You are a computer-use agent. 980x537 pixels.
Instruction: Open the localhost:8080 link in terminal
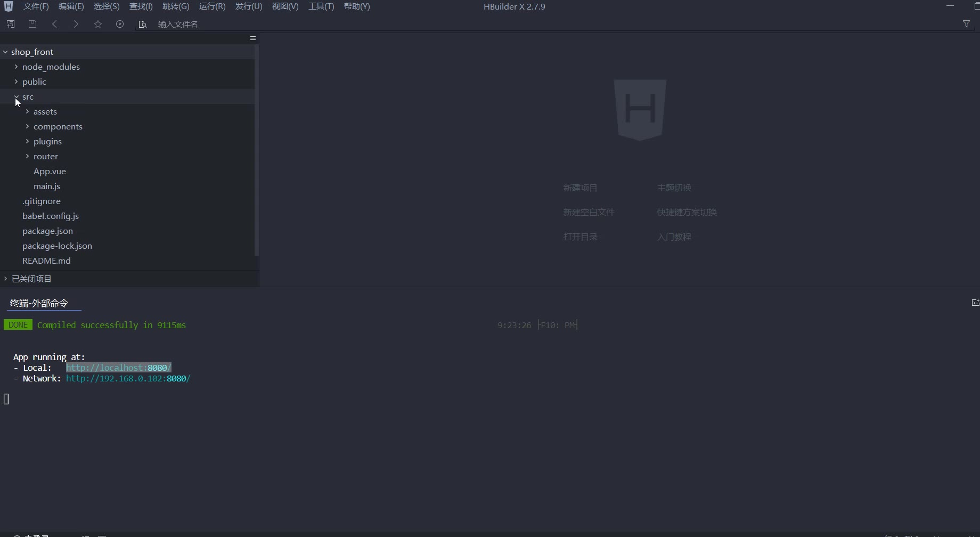118,368
